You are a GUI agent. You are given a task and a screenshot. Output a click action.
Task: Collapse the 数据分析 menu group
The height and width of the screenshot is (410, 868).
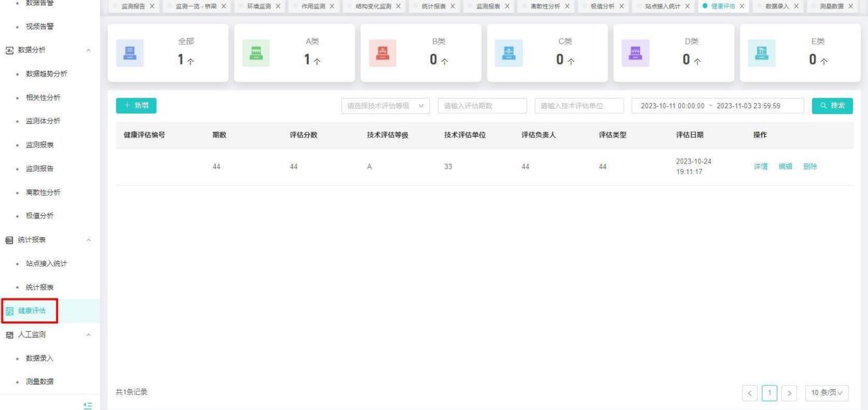(x=88, y=50)
